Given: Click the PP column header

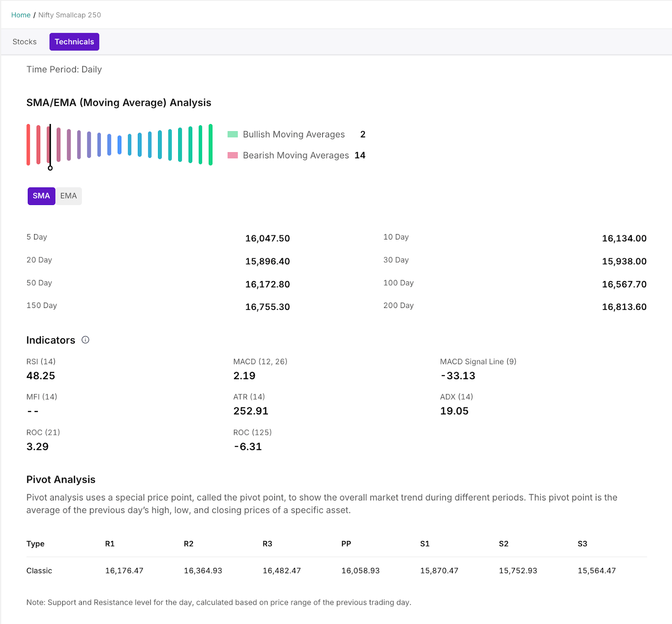Looking at the screenshot, I should (346, 544).
